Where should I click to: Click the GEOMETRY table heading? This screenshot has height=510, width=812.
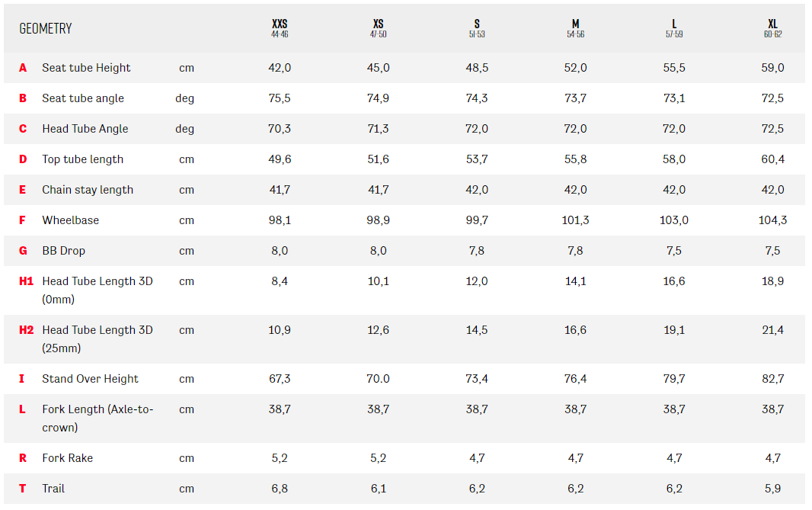click(x=46, y=28)
